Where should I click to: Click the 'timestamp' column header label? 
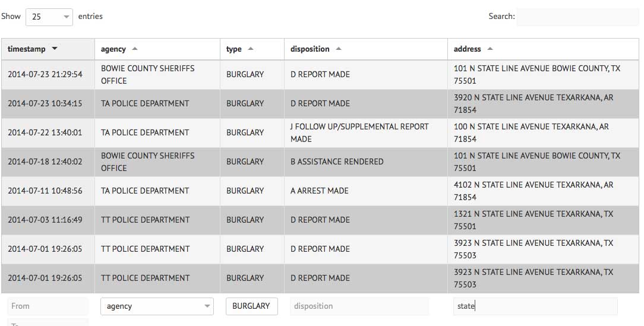26,49
